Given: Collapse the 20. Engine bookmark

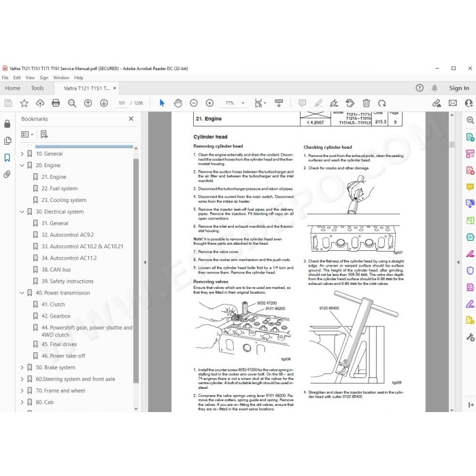Looking at the screenshot, I should point(22,165).
